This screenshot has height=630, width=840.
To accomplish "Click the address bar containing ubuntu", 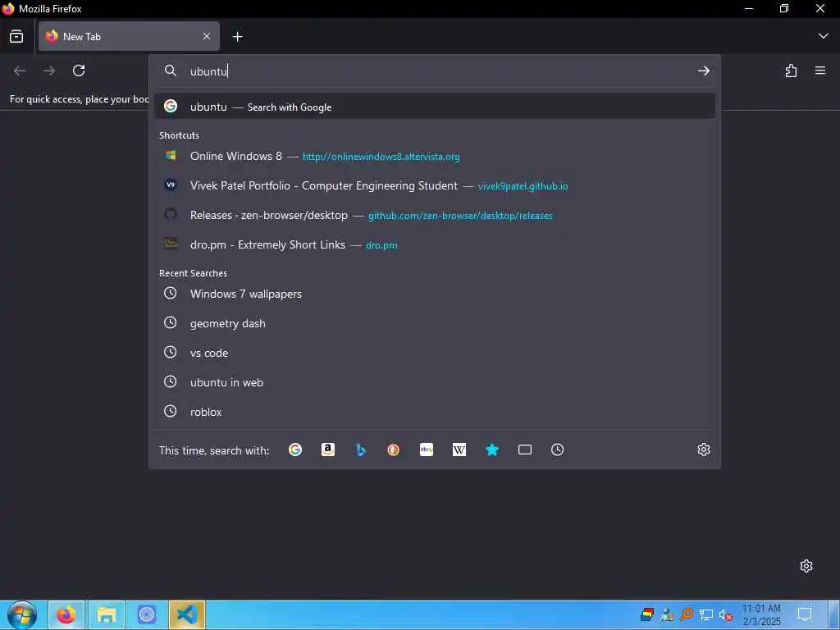I will 434,71.
